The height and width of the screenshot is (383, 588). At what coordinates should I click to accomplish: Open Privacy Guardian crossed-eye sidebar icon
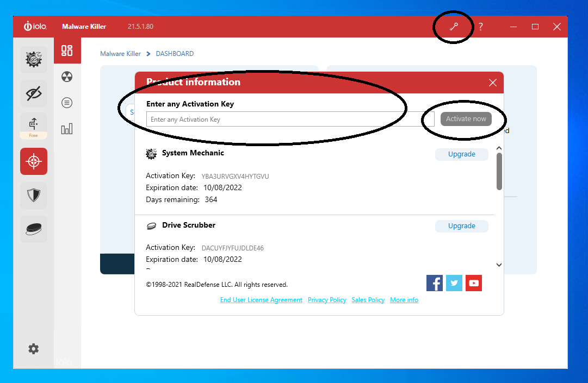click(34, 93)
